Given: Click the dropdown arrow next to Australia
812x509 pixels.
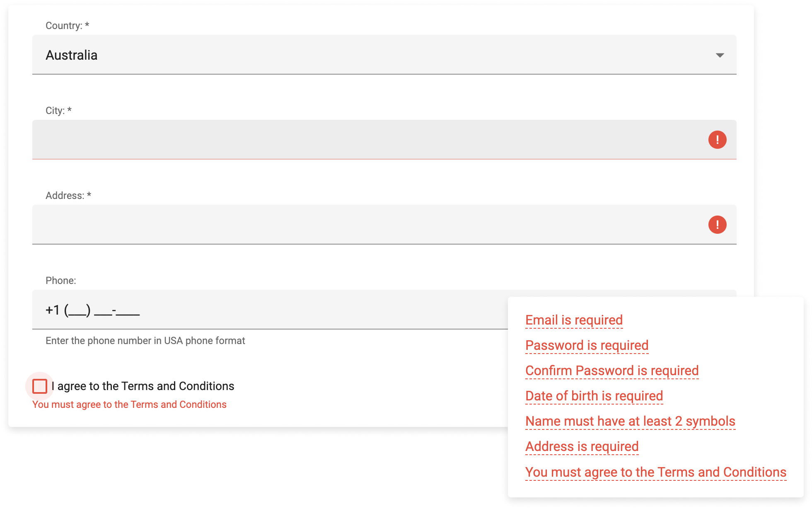Looking at the screenshot, I should tap(720, 54).
